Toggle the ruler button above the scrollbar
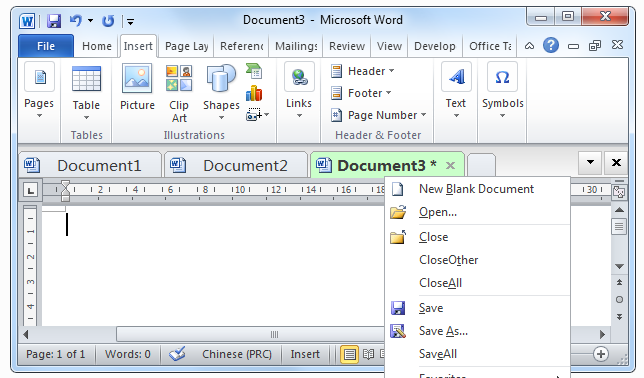The height and width of the screenshot is (378, 644). 619,192
